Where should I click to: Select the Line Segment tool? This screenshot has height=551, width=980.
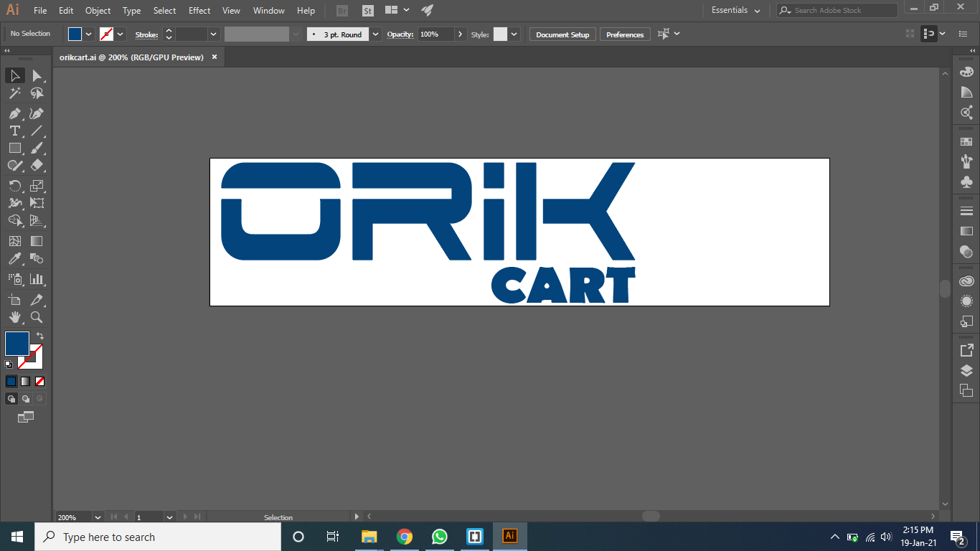click(x=37, y=131)
